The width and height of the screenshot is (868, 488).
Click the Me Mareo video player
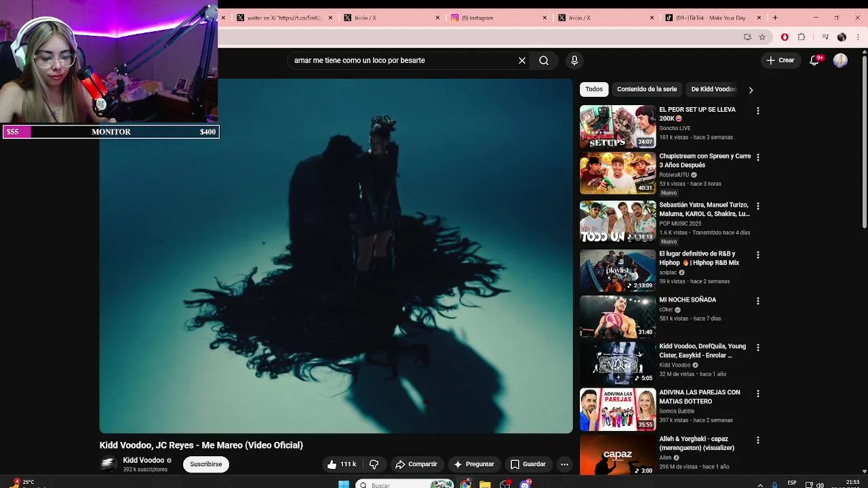click(336, 256)
